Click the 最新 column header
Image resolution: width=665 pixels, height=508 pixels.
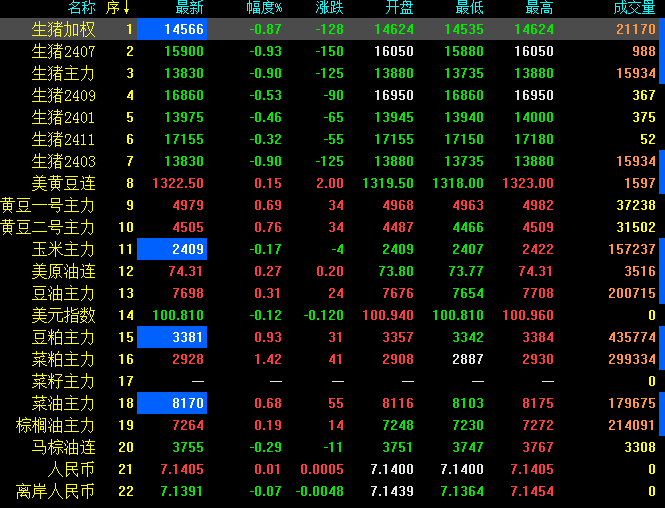190,7
